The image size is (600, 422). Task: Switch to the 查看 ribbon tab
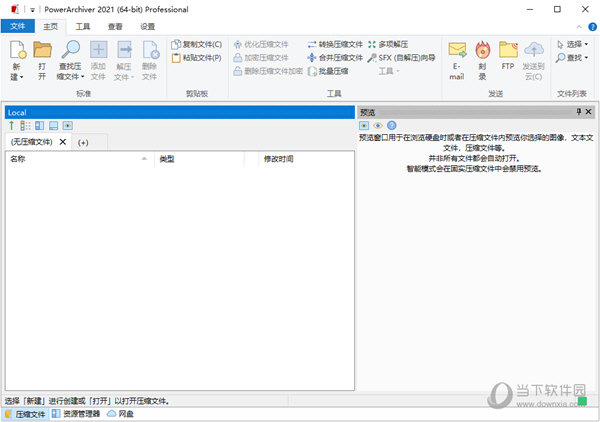[115, 26]
